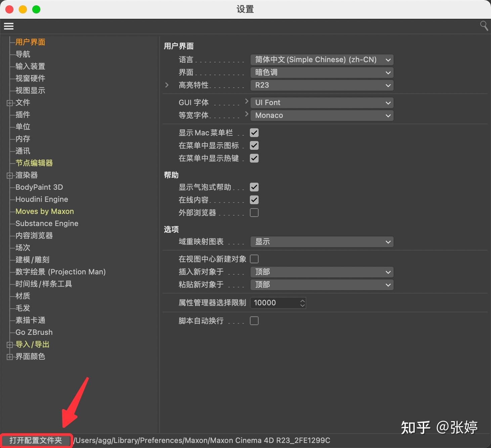
Task: Open the 节点编辑器 preferences page
Action: (x=34, y=163)
